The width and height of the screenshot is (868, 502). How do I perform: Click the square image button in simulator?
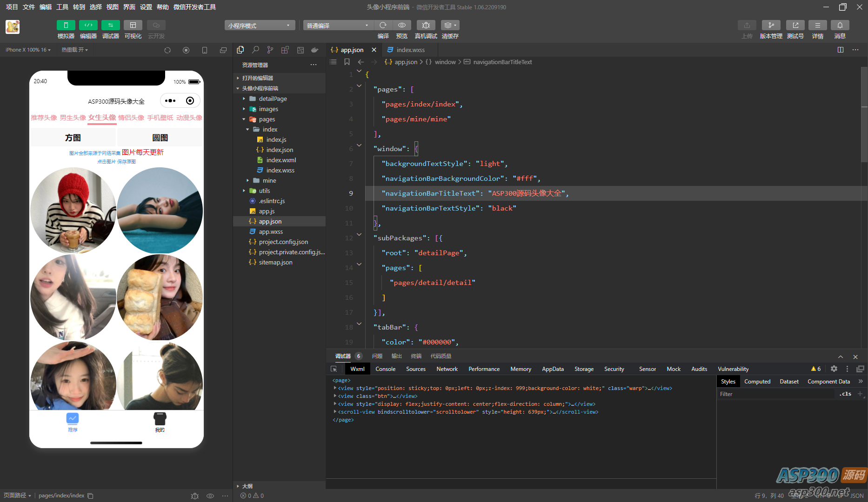[73, 138]
